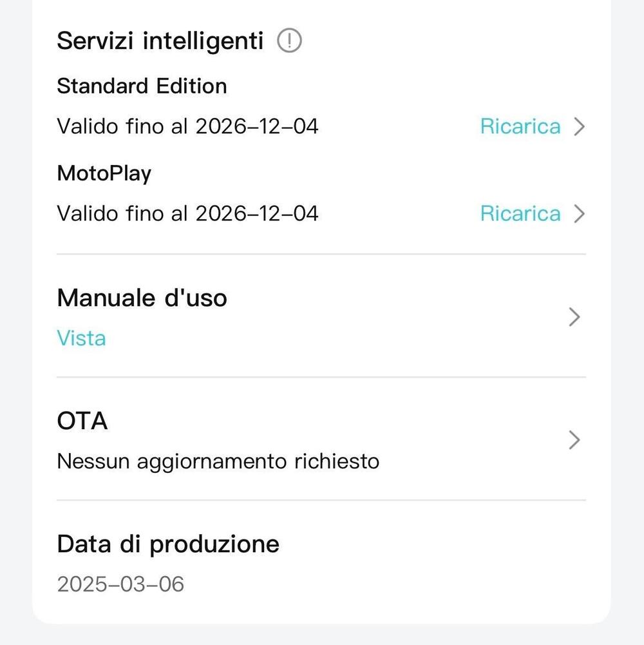Tap the MotoPlay service label
The width and height of the screenshot is (644, 645).
104,173
